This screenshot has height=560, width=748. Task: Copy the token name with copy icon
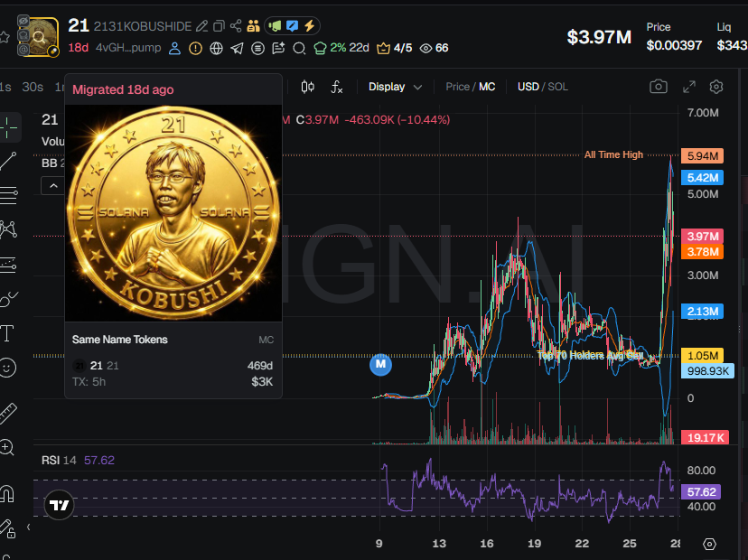point(219,26)
